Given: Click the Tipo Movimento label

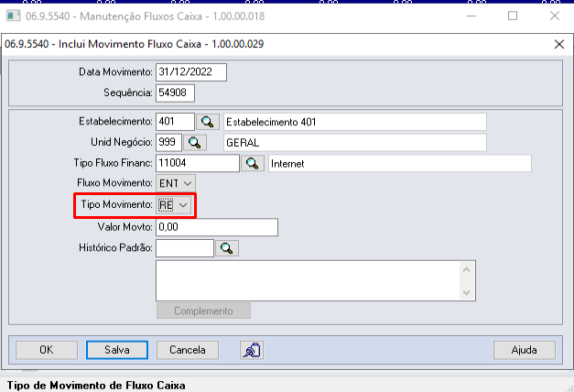Looking at the screenshot, I should coord(117,204).
